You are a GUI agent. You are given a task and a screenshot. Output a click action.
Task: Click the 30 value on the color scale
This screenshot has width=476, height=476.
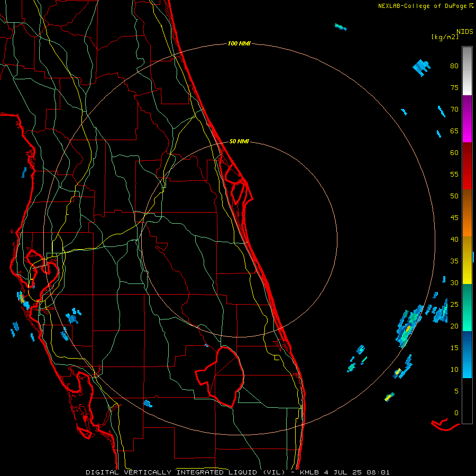click(454, 282)
